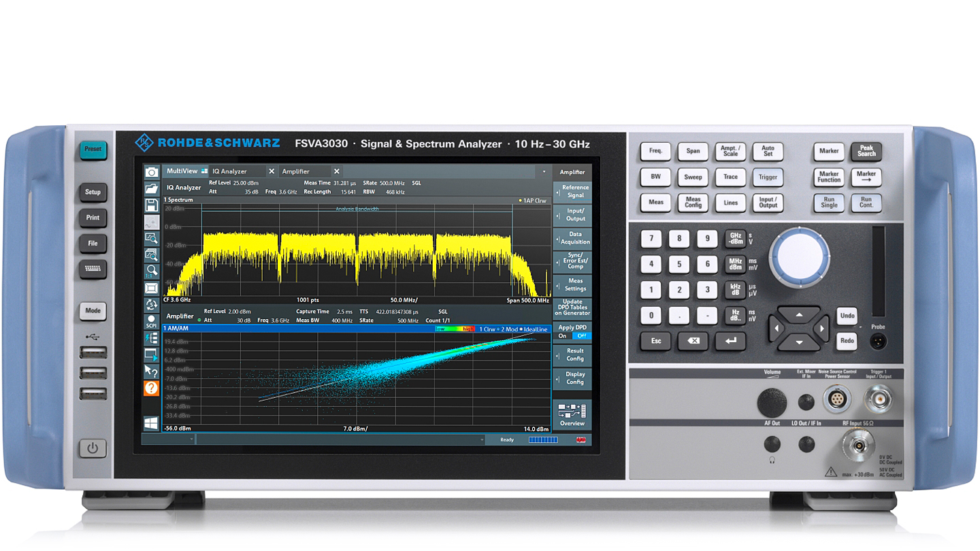
Task: Click the Windows start icon
Action: 151,423
